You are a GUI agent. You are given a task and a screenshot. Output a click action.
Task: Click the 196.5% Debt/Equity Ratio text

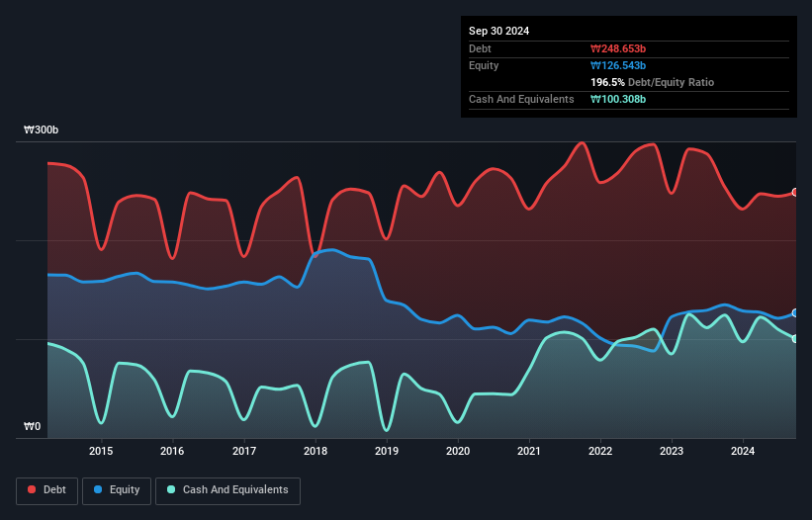click(652, 82)
